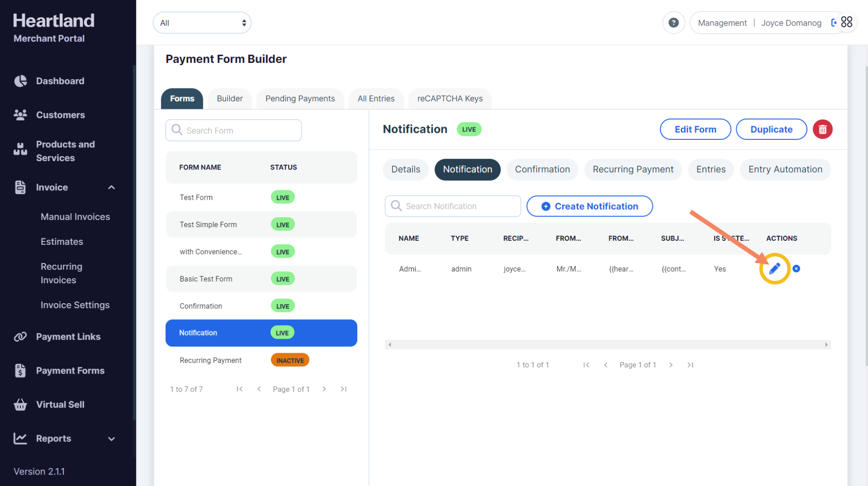868x486 pixels.
Task: Open Virtual Sell basket icon
Action: (20, 405)
